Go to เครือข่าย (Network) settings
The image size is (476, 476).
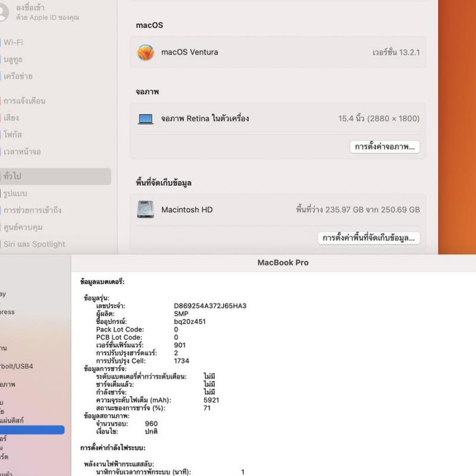[x=18, y=76]
